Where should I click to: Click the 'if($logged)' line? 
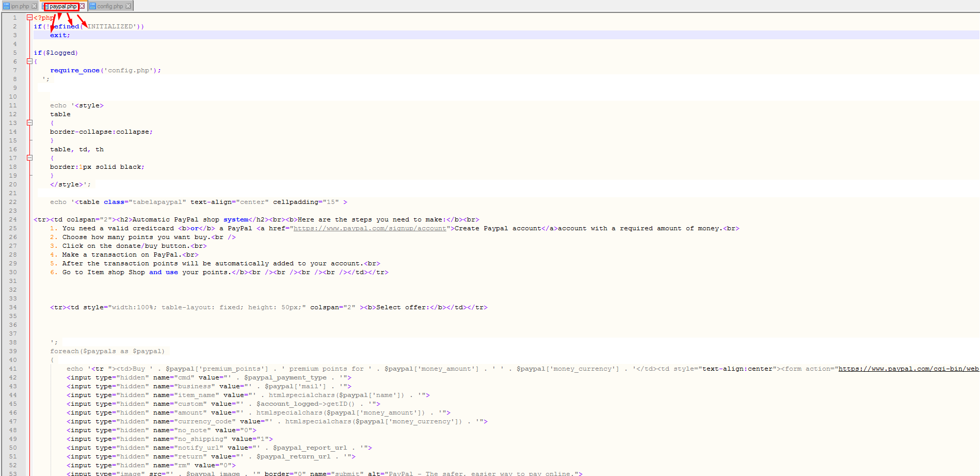click(56, 53)
